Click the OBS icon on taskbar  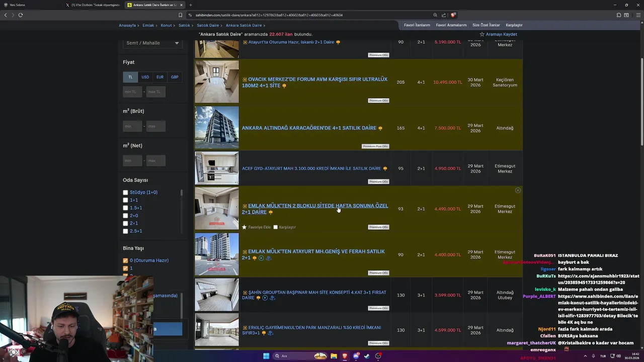tap(378, 356)
